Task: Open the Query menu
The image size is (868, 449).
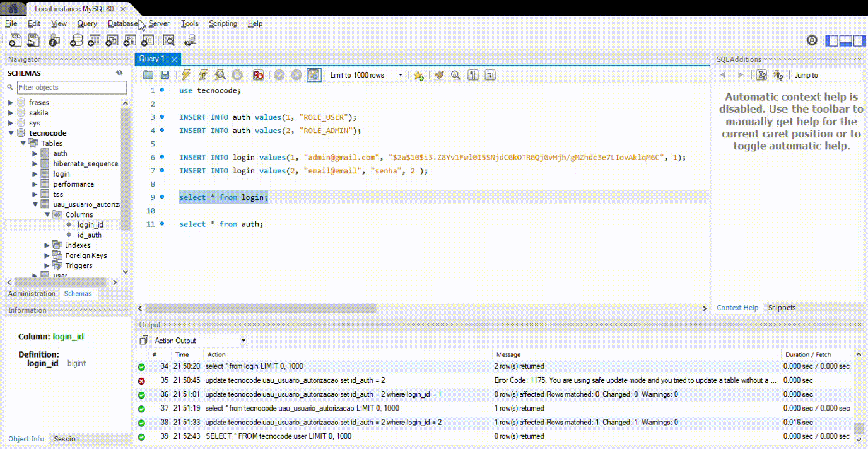Action: click(x=87, y=23)
